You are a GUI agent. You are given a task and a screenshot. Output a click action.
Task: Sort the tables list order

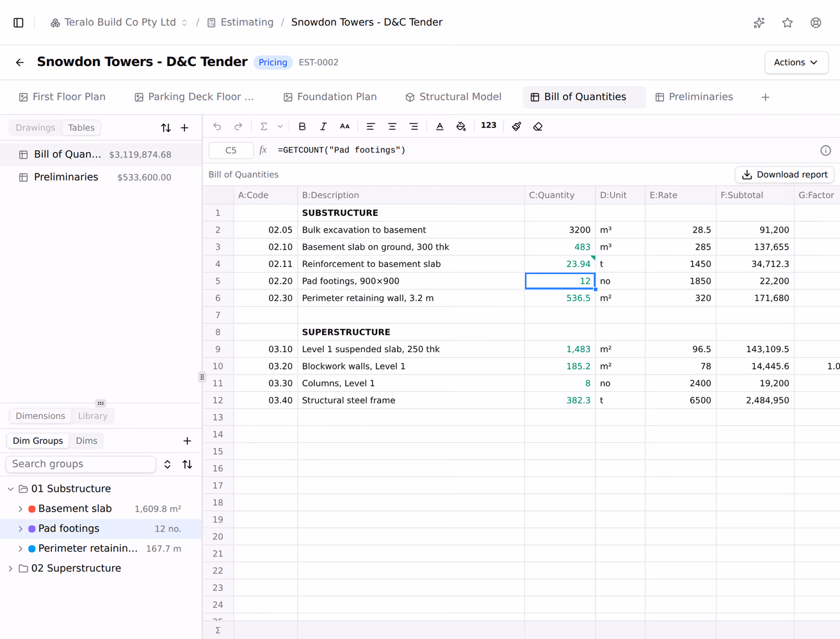pyautogui.click(x=166, y=127)
